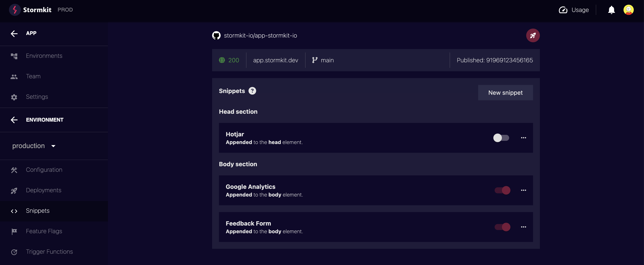
Task: Go to Deployments in the sidebar
Action: click(44, 190)
